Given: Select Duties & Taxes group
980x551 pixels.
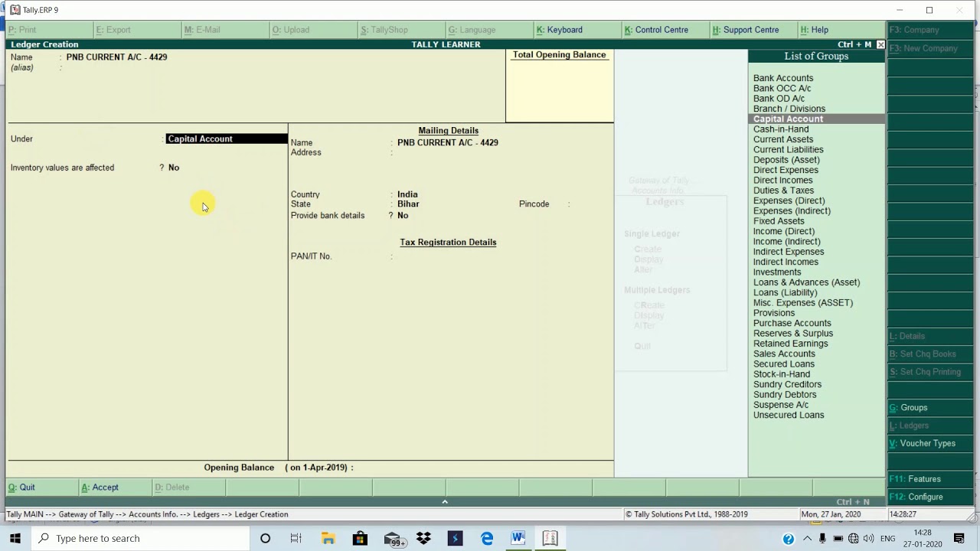Looking at the screenshot, I should [783, 191].
